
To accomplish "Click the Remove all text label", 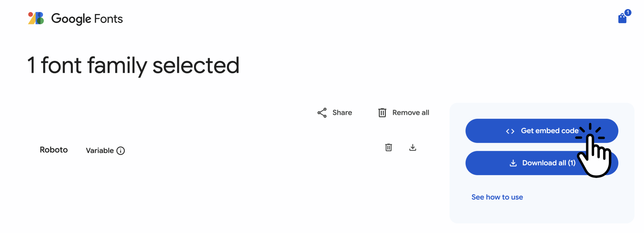I will pos(411,113).
